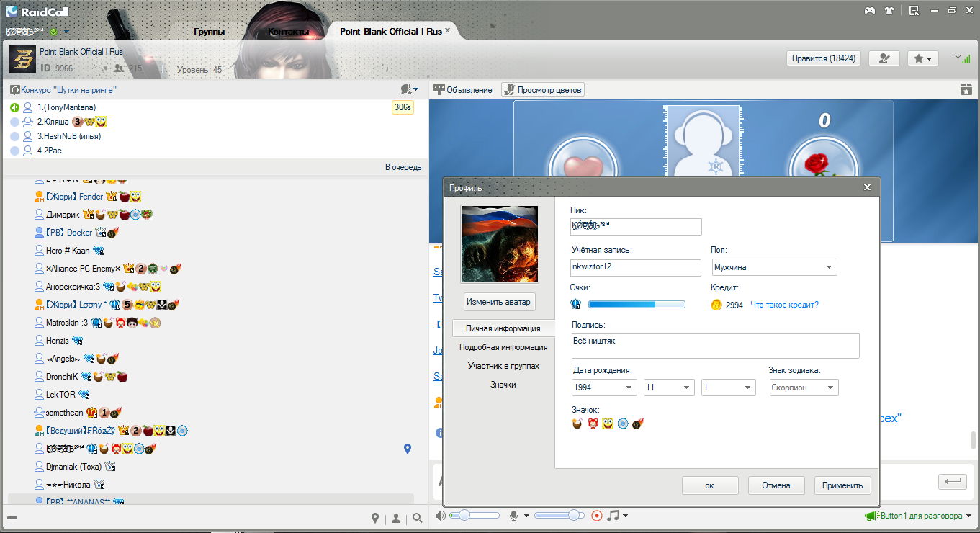This screenshot has height=533, width=980.
Task: Click В очередь to join queue
Action: tap(403, 167)
